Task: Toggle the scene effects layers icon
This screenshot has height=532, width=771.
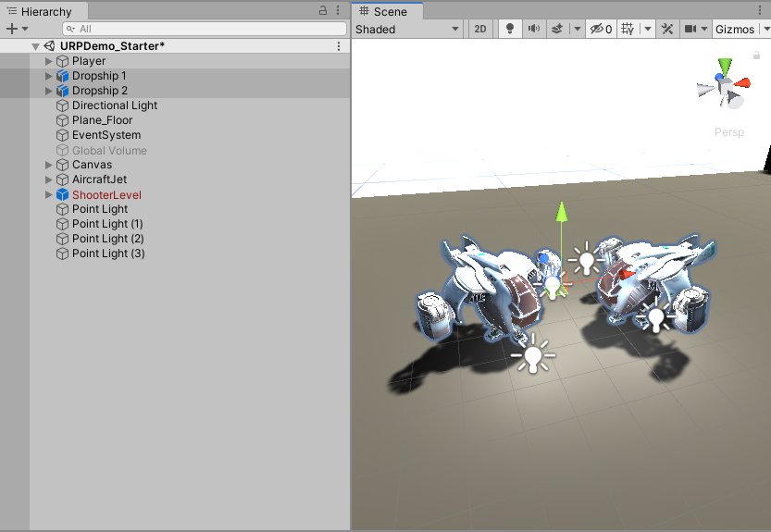Action: click(x=557, y=29)
